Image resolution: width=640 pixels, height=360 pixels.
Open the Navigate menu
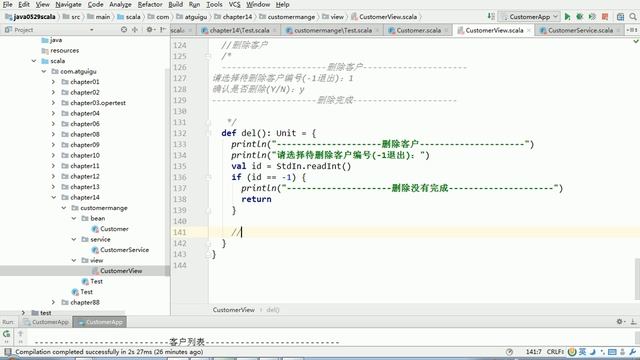(68, 4)
